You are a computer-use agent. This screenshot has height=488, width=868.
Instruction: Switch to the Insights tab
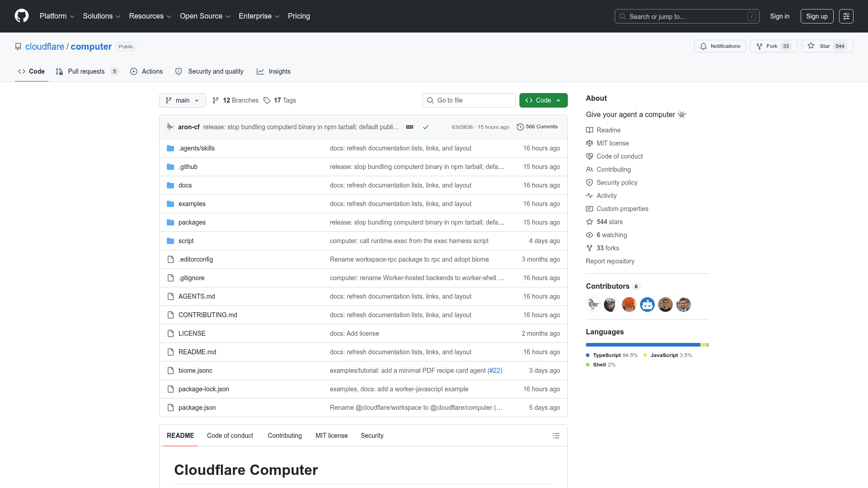pyautogui.click(x=274, y=71)
